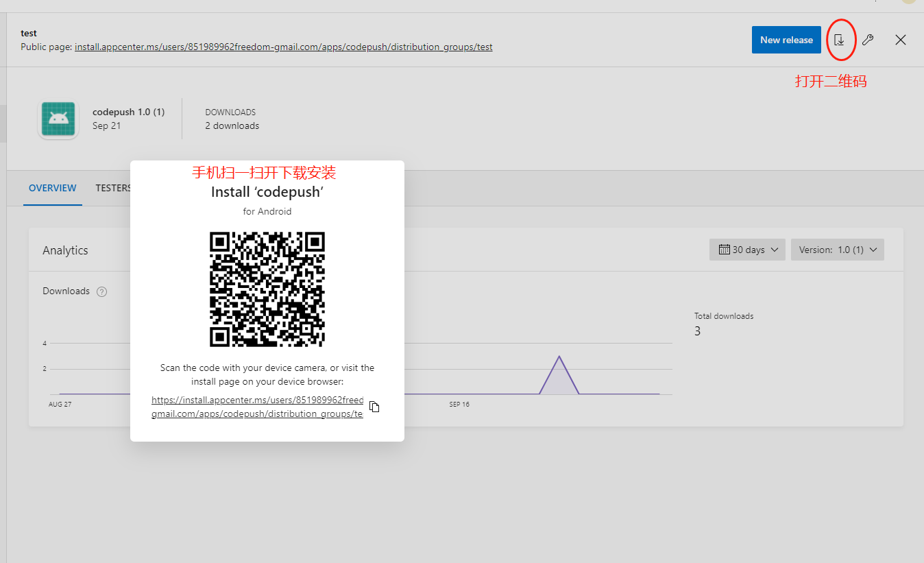Close the test distribution group panel
This screenshot has width=924, height=563.
901,40
